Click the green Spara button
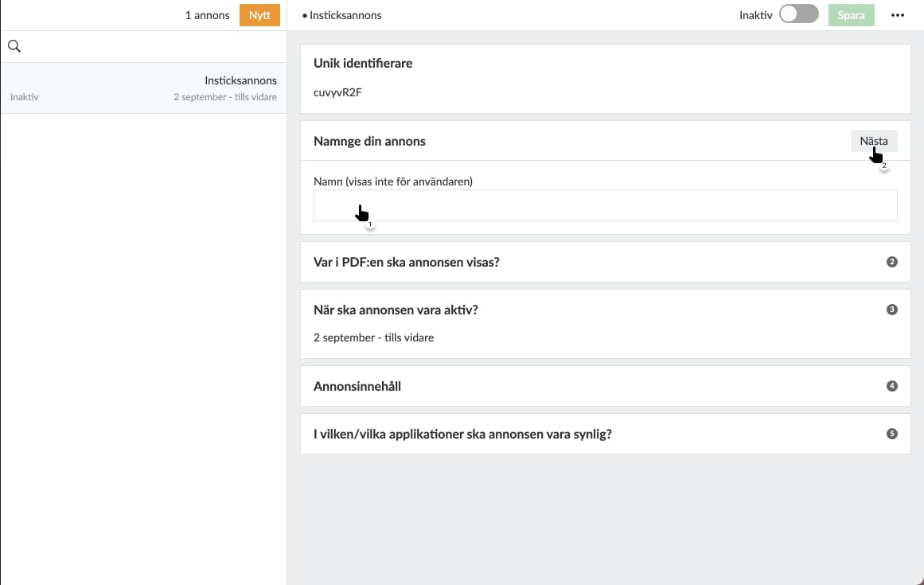The image size is (924, 585). (851, 15)
